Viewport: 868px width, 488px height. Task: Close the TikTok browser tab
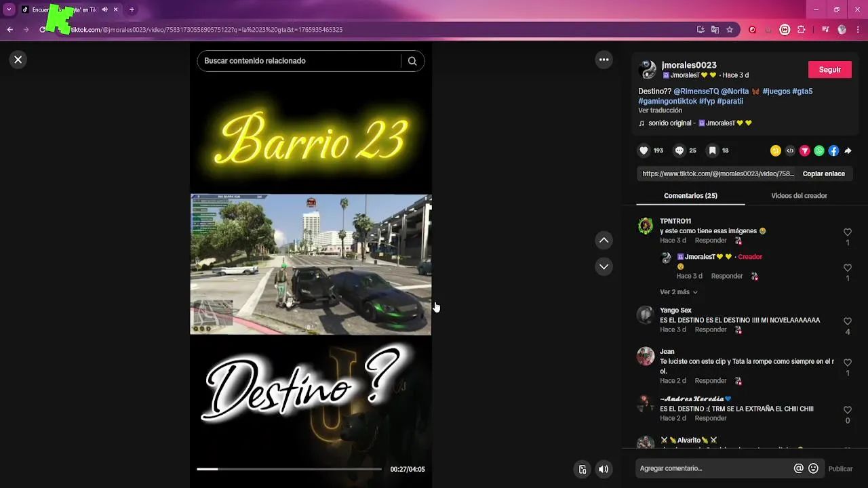tap(116, 9)
